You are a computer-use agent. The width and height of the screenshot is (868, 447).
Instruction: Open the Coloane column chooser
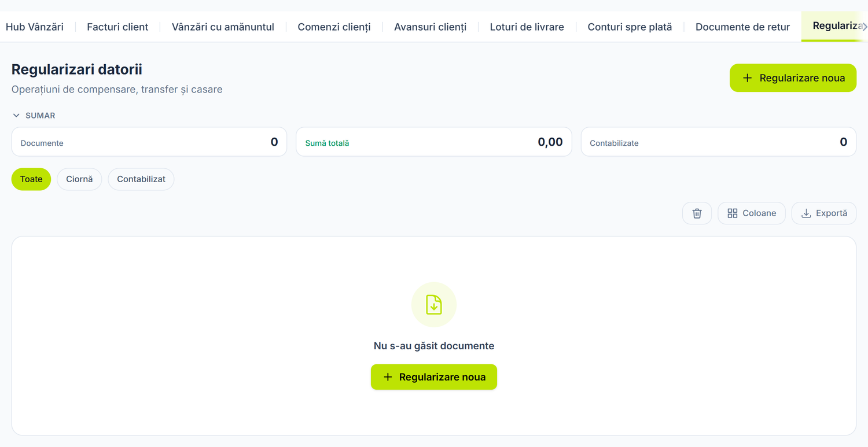tap(751, 213)
